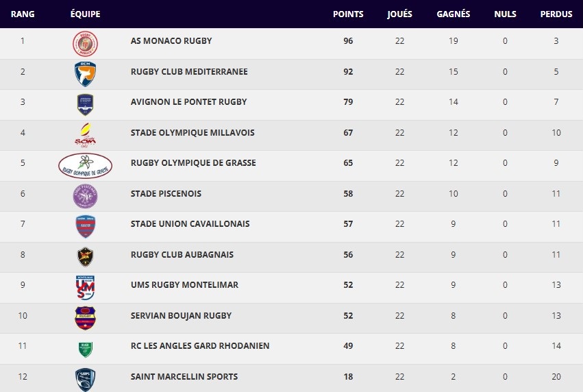Click the PERDUS column header
The width and height of the screenshot is (583, 392).
click(556, 14)
